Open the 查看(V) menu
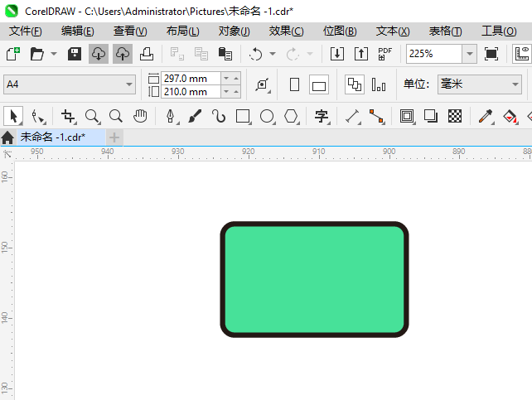This screenshot has height=400, width=532. pos(130,31)
